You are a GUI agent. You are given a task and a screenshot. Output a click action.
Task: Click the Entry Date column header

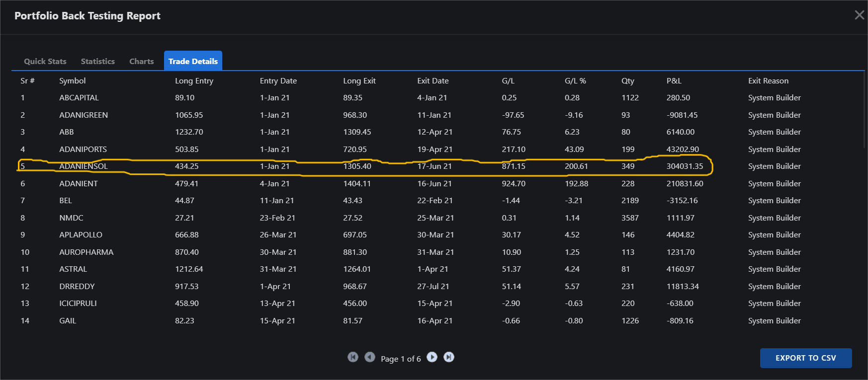(x=278, y=80)
